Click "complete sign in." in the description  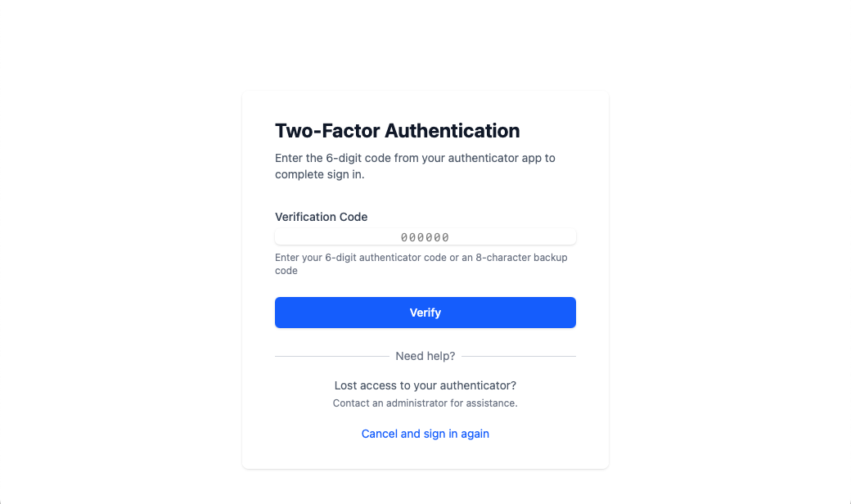pos(320,174)
